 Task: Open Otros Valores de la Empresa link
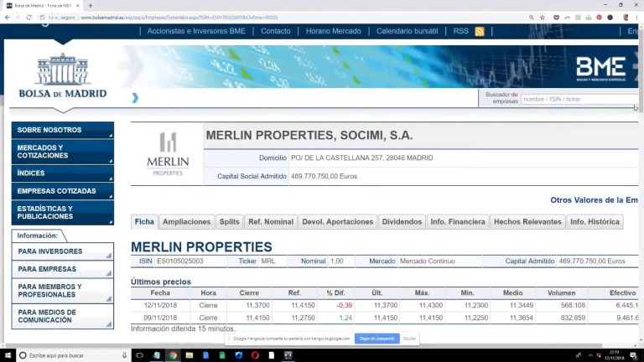[594, 200]
